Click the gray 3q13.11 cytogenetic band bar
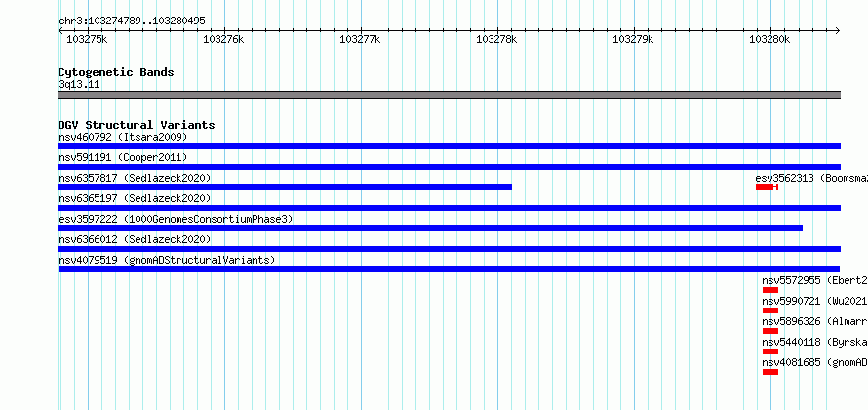Viewport: 868px width, 410px height. [x=449, y=95]
